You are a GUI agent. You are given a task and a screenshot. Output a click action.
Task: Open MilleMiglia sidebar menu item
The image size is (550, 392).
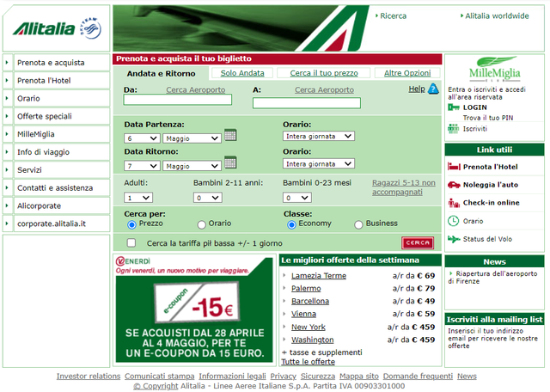pyautogui.click(x=62, y=134)
